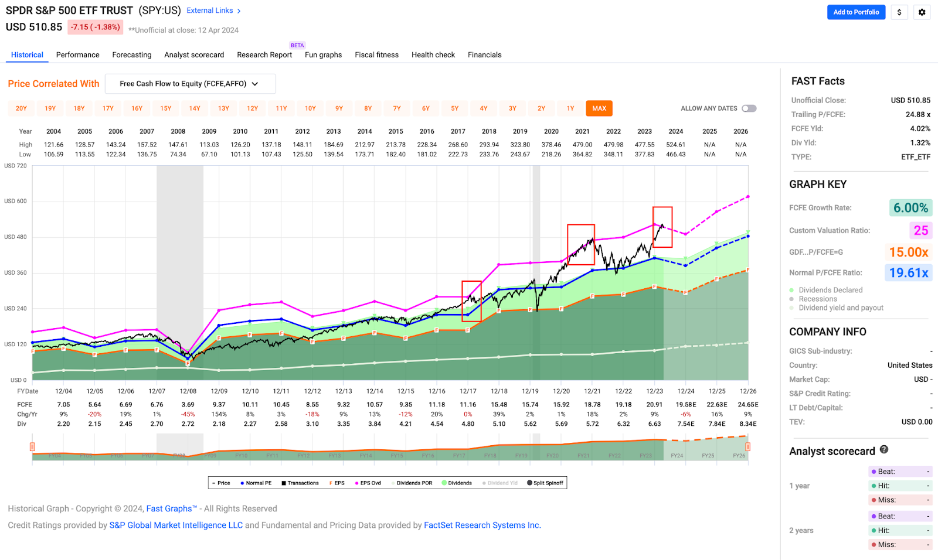Click the 2008 Chg/Yr value -45%
The height and width of the screenshot is (560, 938).
coord(188,414)
